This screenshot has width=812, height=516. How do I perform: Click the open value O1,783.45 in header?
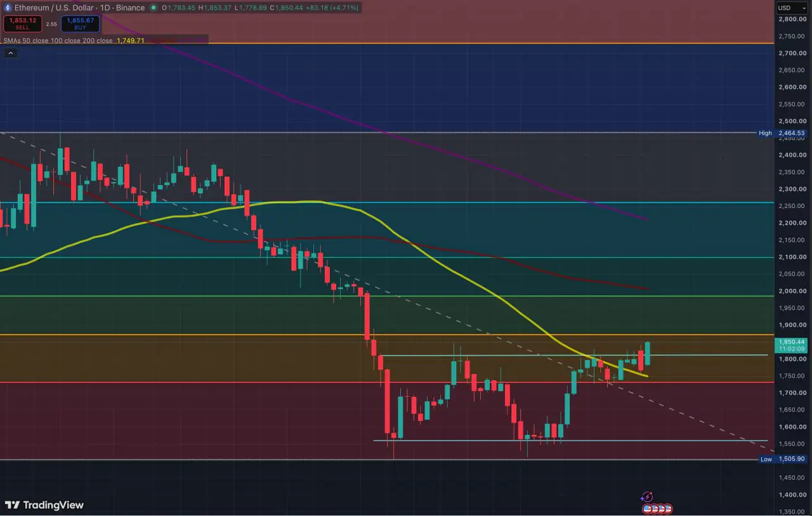point(179,8)
